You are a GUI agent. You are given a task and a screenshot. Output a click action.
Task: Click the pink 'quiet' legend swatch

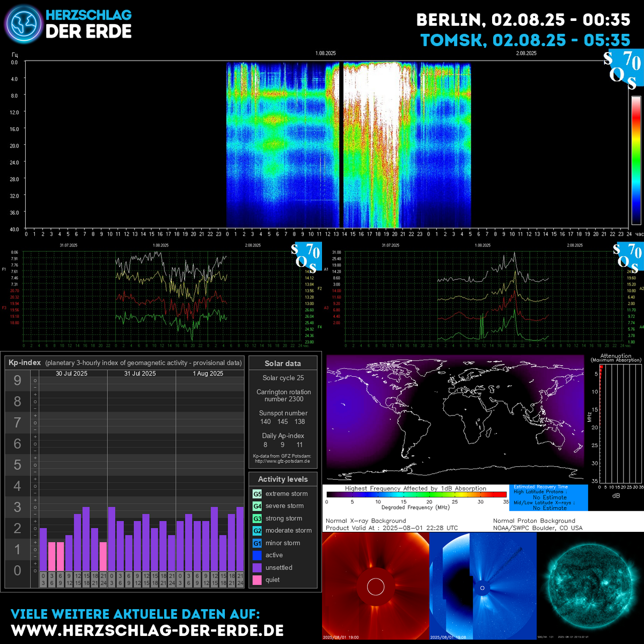pyautogui.click(x=257, y=580)
